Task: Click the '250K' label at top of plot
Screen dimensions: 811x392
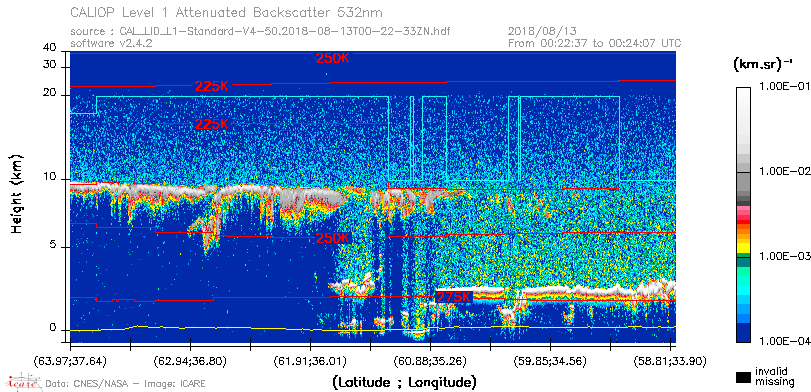Action: click(x=333, y=58)
